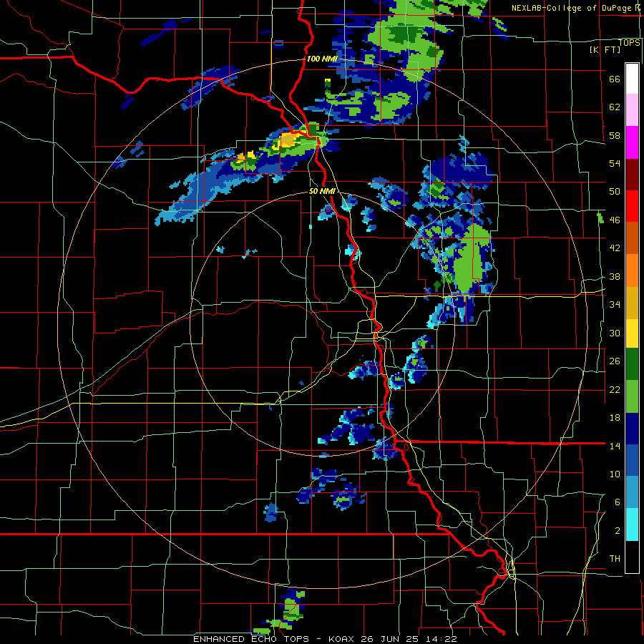
Task: Select the legend value 6
Action: 618,502
